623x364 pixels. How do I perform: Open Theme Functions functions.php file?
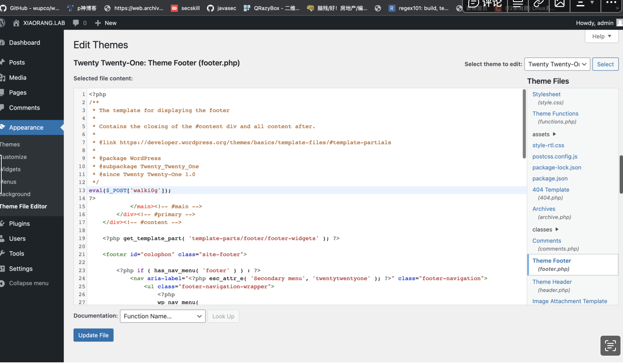[x=555, y=114]
